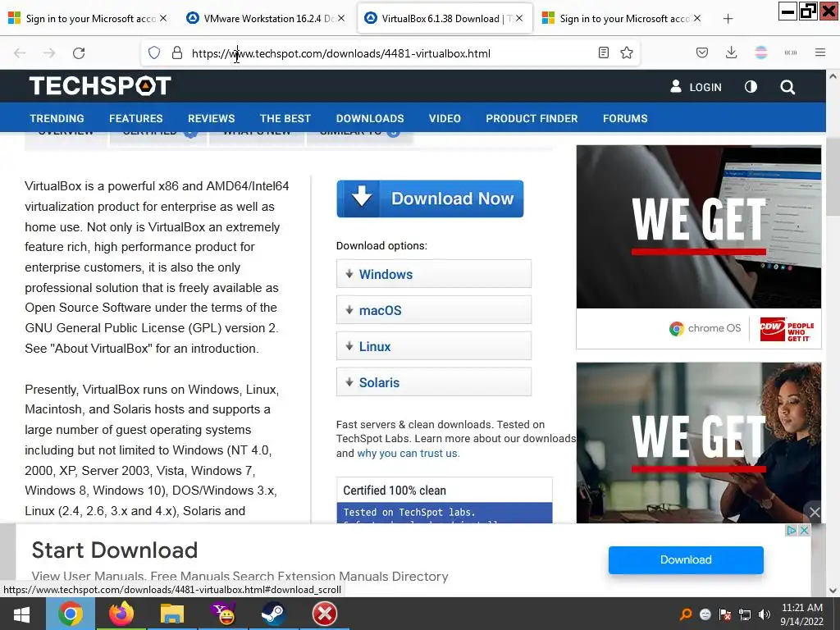Open the FEATURES menu

pyautogui.click(x=136, y=118)
